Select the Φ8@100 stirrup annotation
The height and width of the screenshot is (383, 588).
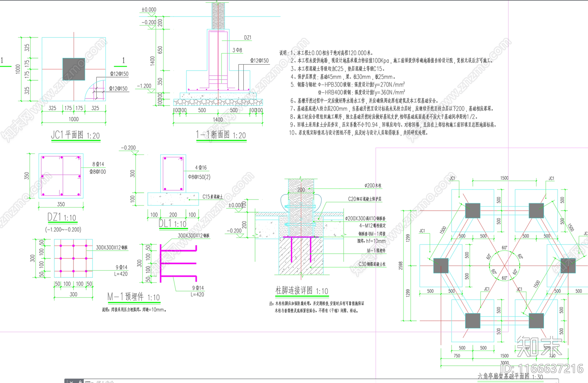pyautogui.click(x=98, y=172)
